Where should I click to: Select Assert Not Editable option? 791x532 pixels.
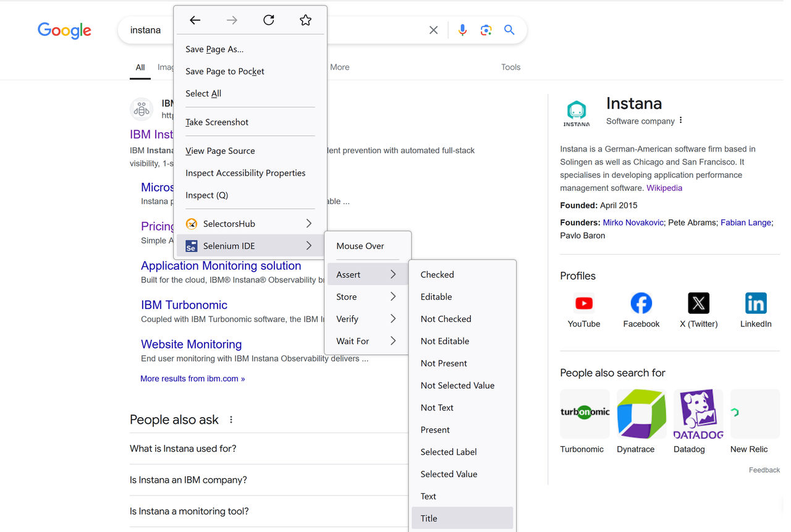pyautogui.click(x=462, y=341)
